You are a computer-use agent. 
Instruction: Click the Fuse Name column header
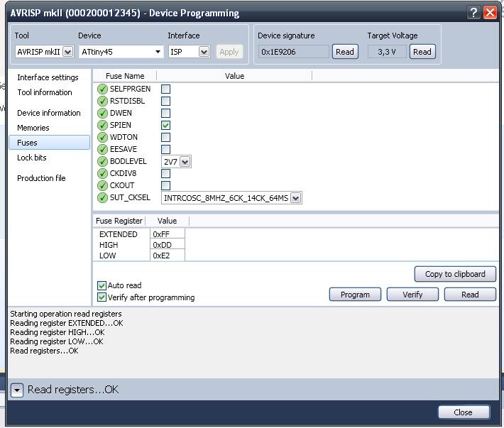coord(125,76)
